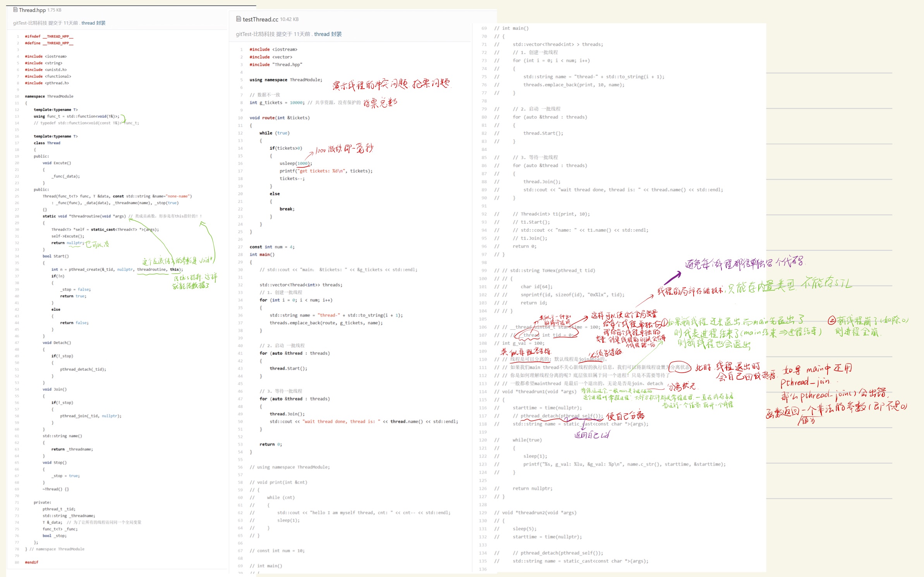This screenshot has width=924, height=577.
Task: Open the 'thread 封装' commit link under Thread.hpp
Action: coord(93,23)
